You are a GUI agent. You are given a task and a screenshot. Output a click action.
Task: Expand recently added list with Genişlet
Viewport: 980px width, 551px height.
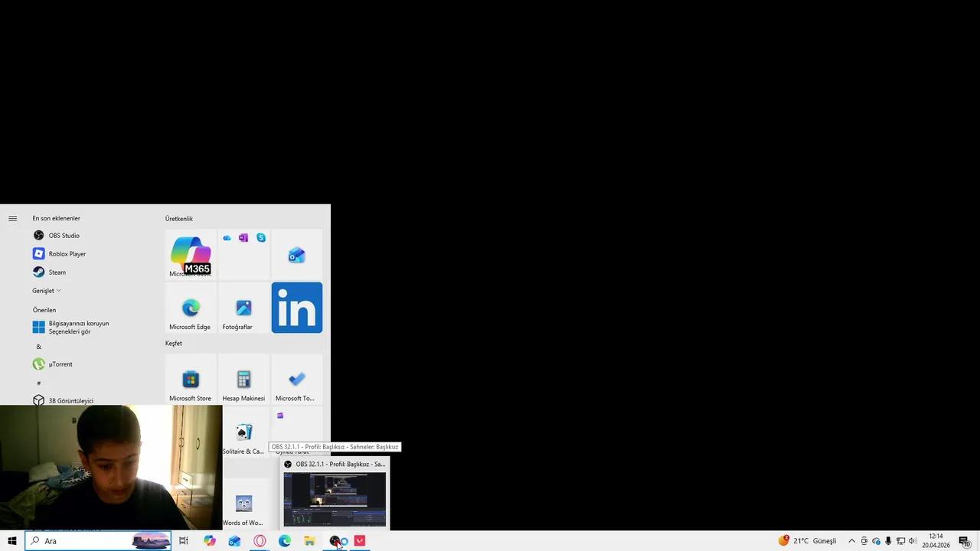click(x=47, y=291)
